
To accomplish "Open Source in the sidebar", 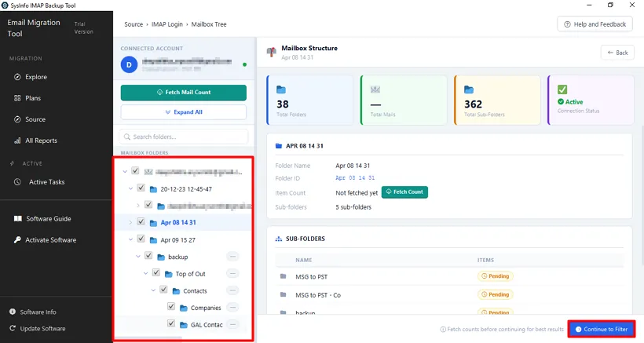I will pos(35,119).
